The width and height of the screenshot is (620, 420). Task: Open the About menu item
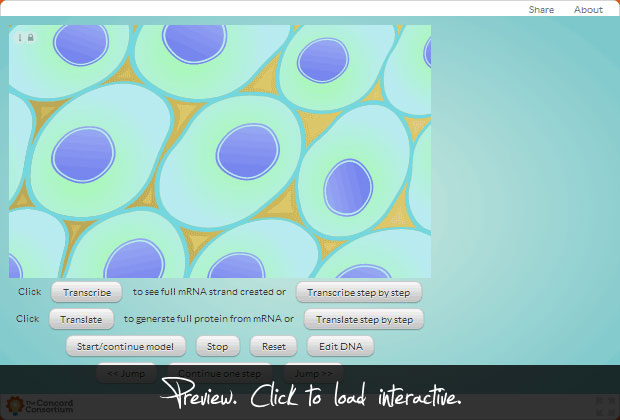(x=588, y=9)
